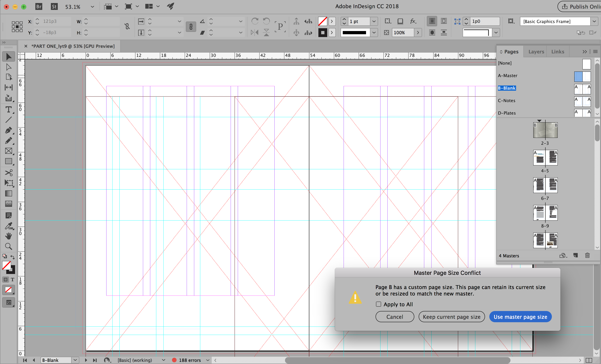This screenshot has width=601, height=364.
Task: Select the Zoom tool
Action: click(x=9, y=246)
